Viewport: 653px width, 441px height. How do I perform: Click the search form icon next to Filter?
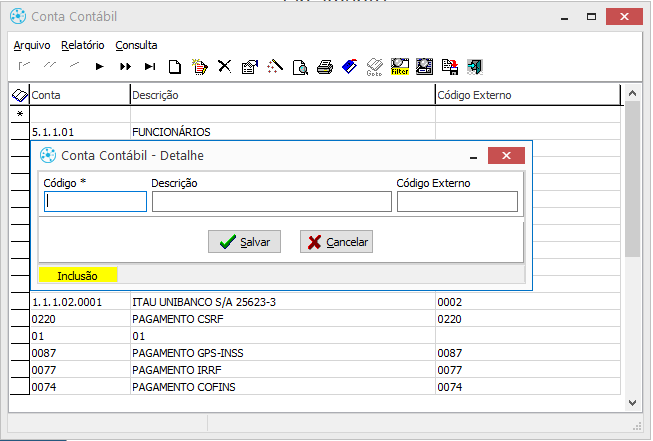tap(424, 67)
